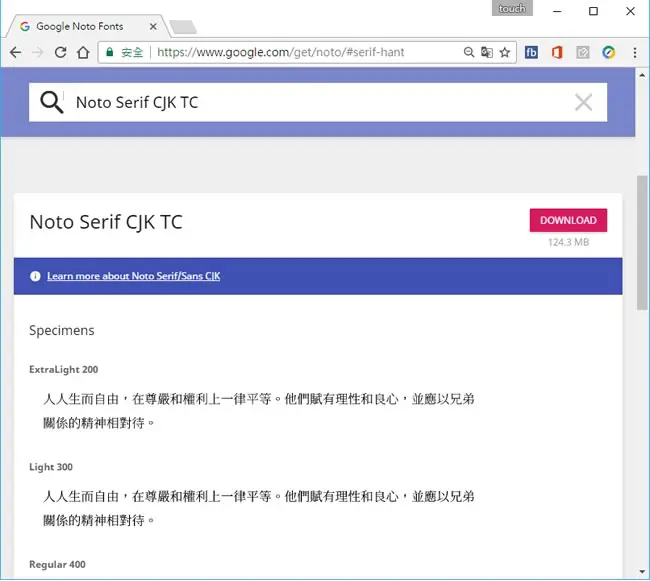Open the Office extension icon

(557, 52)
